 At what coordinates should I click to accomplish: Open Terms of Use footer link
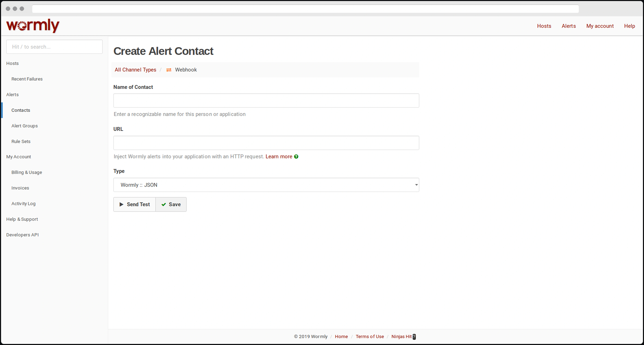369,336
